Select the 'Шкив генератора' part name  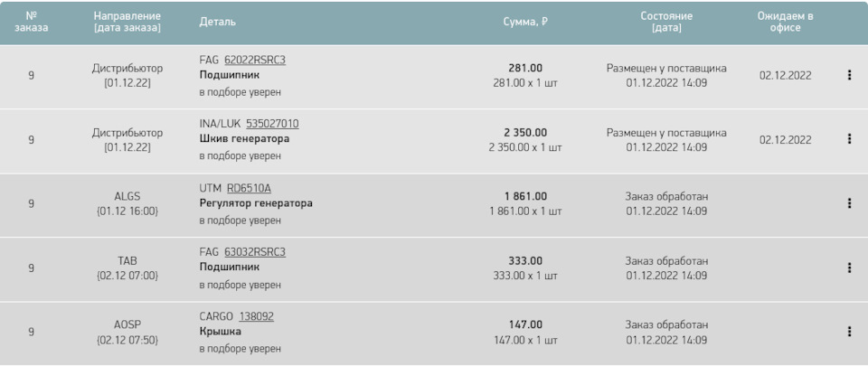click(x=244, y=139)
